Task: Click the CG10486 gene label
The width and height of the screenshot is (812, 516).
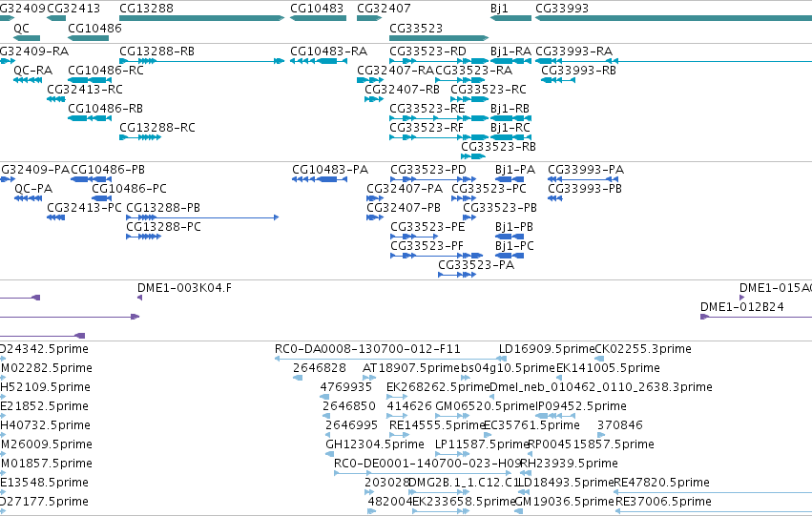Action: [94, 28]
